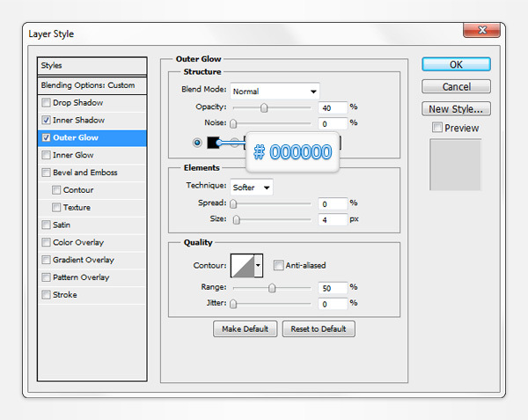Open Blending Options: Custom section

[88, 85]
